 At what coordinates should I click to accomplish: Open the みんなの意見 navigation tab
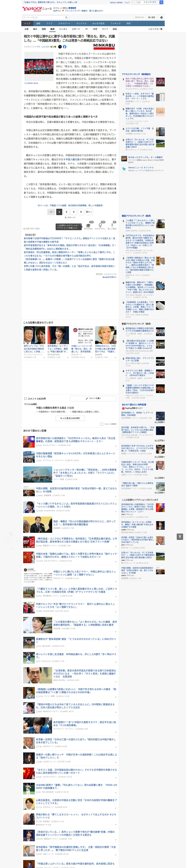coord(98,24)
